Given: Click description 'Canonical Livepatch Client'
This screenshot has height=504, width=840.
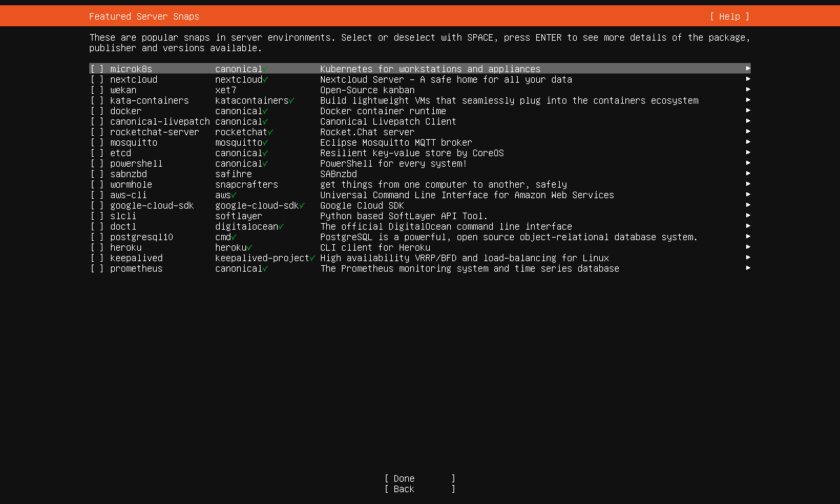Looking at the screenshot, I should (388, 121).
